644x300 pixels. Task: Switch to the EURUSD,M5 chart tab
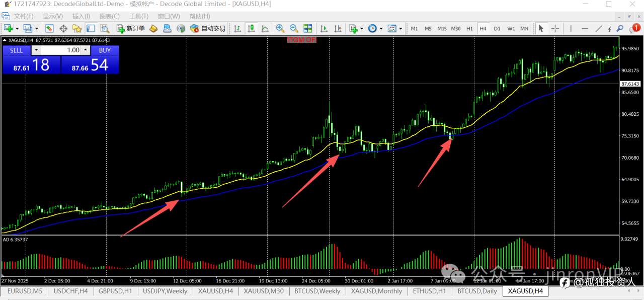point(25,291)
